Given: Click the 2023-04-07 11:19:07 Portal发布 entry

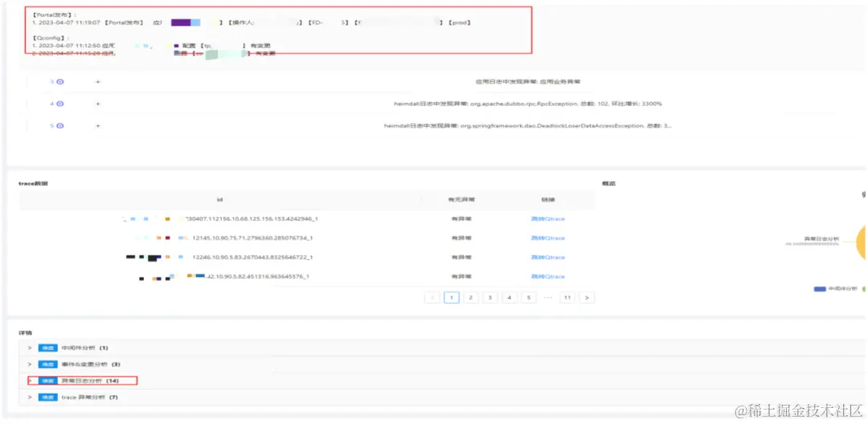Looking at the screenshot, I should (252, 22).
